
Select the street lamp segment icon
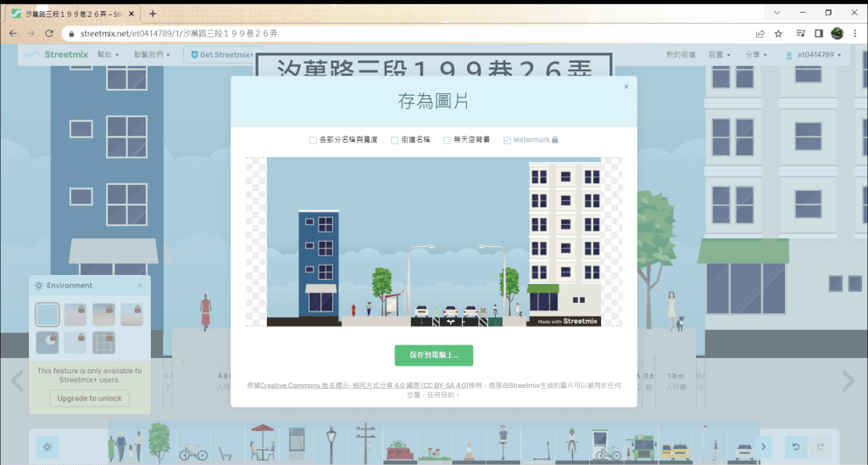point(331,444)
